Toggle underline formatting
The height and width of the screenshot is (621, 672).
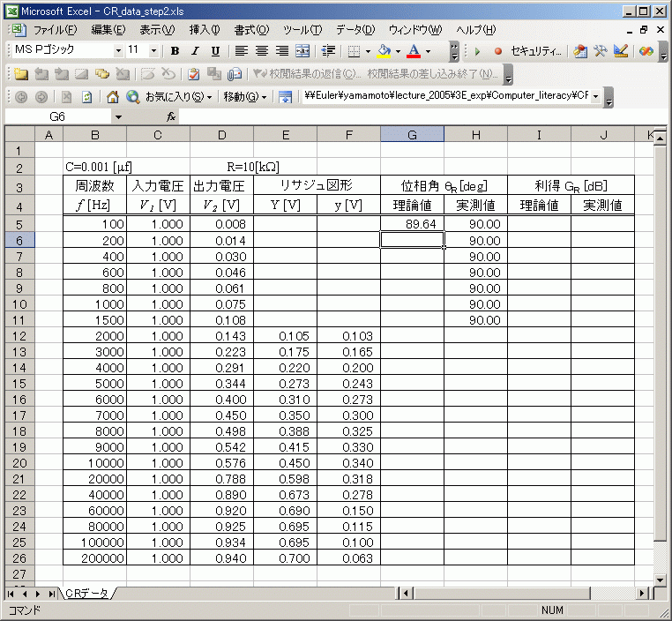[x=215, y=51]
